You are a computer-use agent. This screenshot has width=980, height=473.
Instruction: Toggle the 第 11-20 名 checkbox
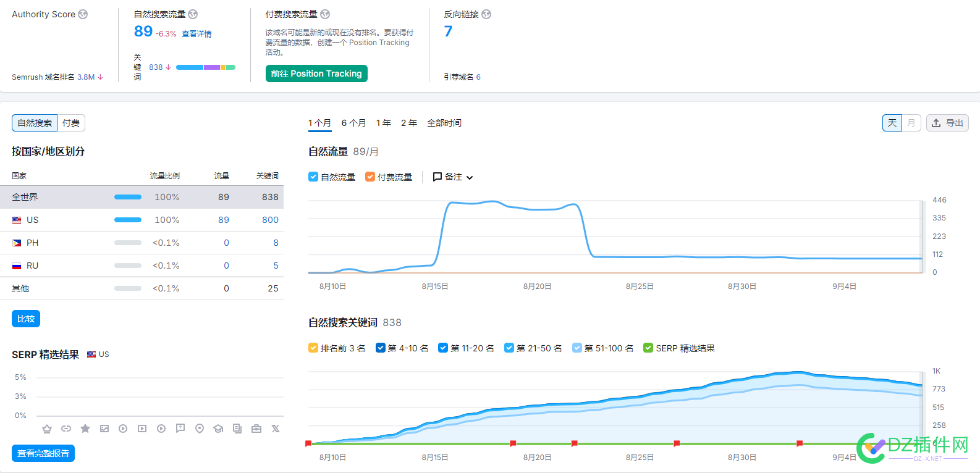point(443,348)
